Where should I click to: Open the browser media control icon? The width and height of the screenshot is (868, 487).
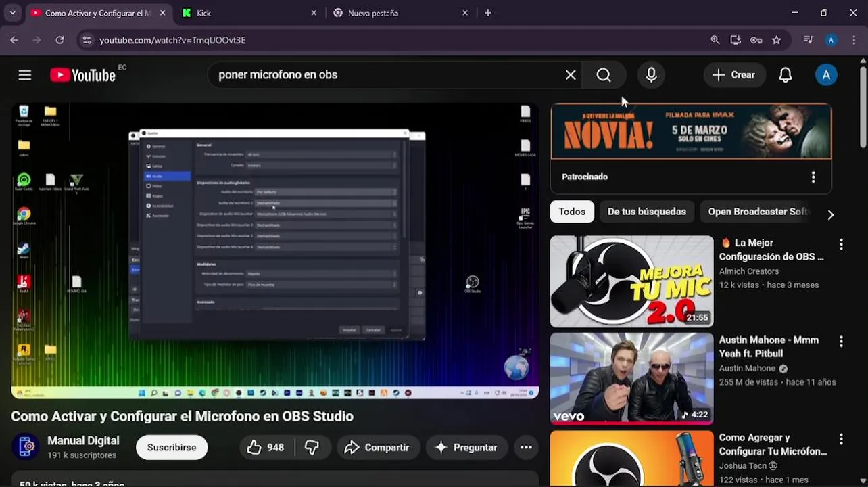[x=808, y=40]
